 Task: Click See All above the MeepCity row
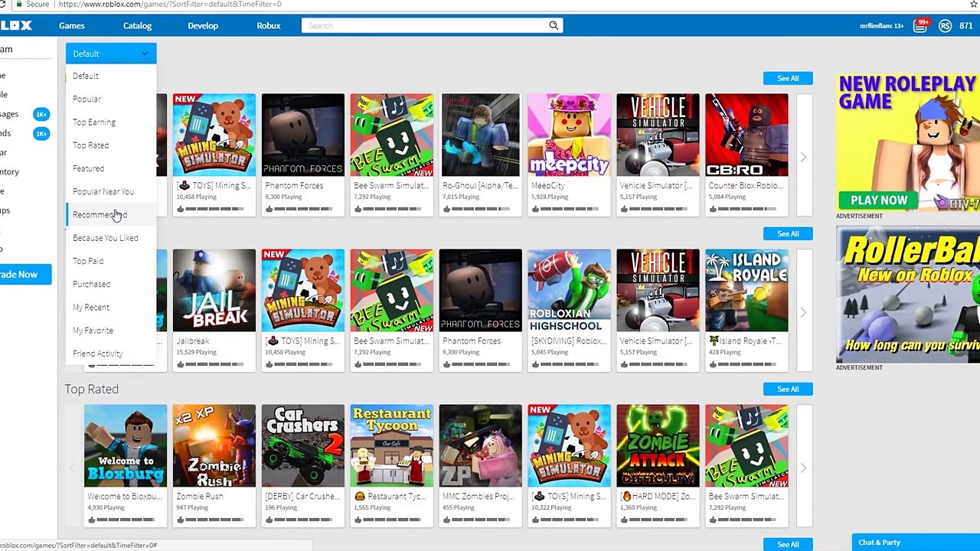tap(788, 78)
